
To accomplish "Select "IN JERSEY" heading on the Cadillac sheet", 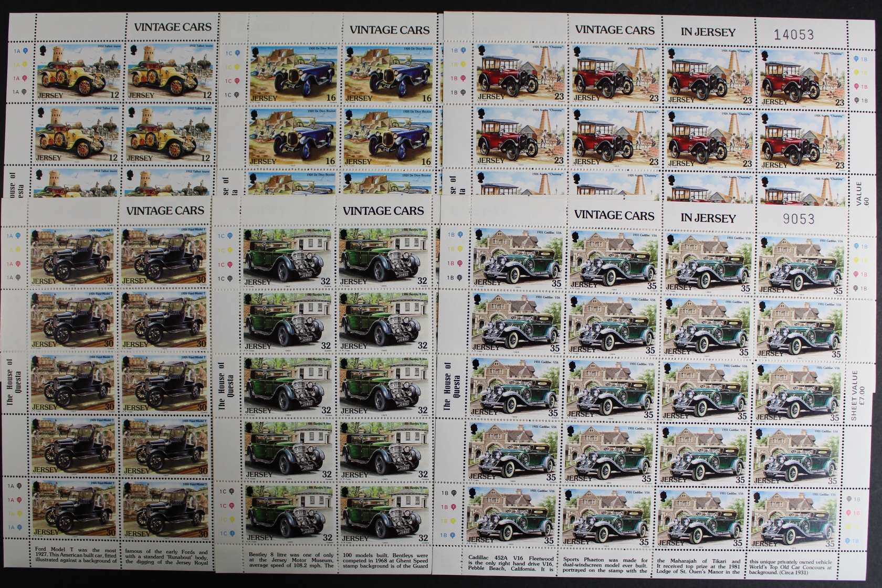I will click(x=708, y=218).
